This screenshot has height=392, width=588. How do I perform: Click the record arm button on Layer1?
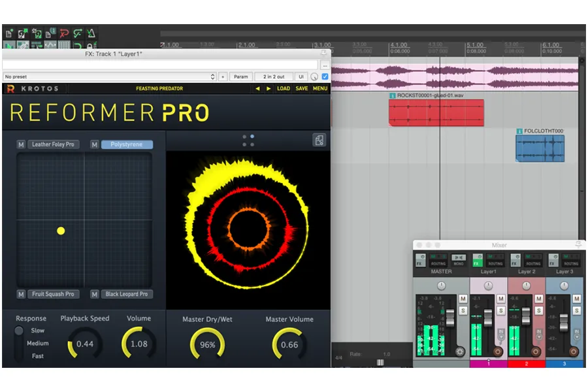click(x=498, y=351)
